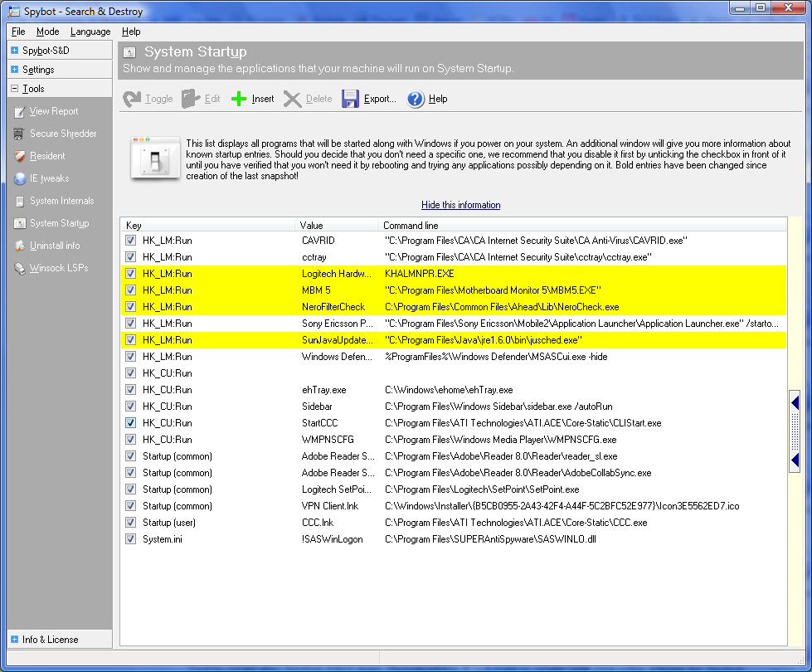Uncheck the CAVRID startup entry
The height and width of the screenshot is (672, 812).
pos(130,241)
